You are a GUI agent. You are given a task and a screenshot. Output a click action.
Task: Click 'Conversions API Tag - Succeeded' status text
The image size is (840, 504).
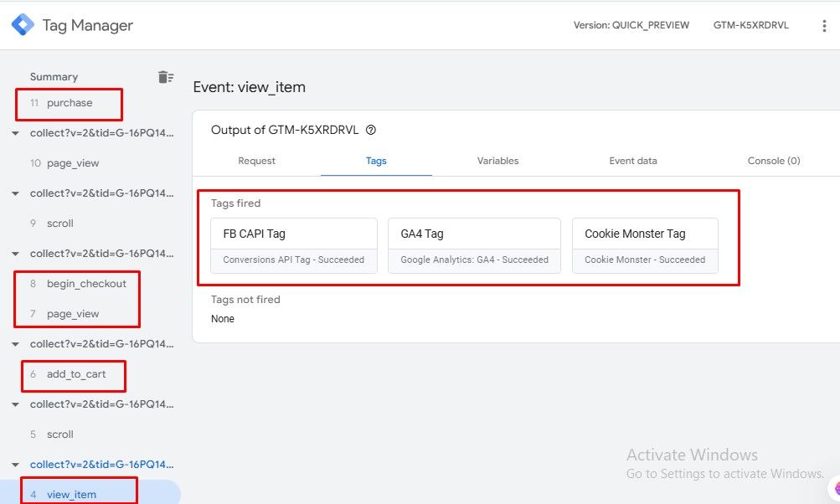pyautogui.click(x=294, y=260)
